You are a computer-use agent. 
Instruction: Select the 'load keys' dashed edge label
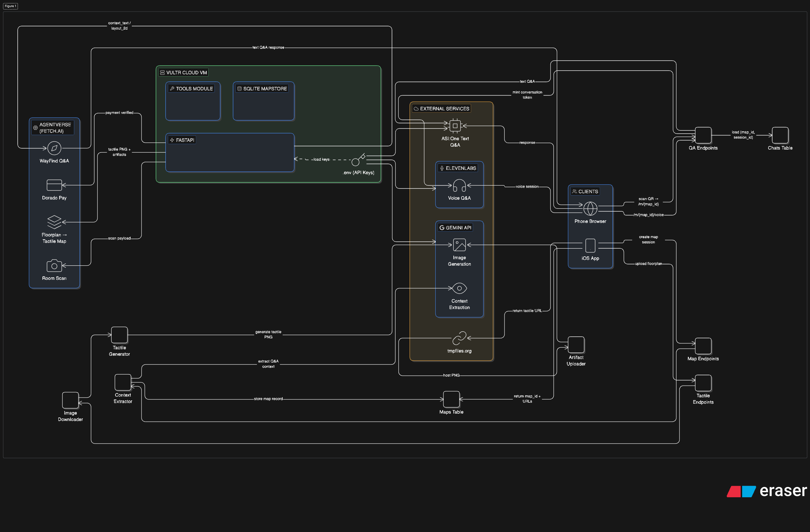[x=321, y=159]
